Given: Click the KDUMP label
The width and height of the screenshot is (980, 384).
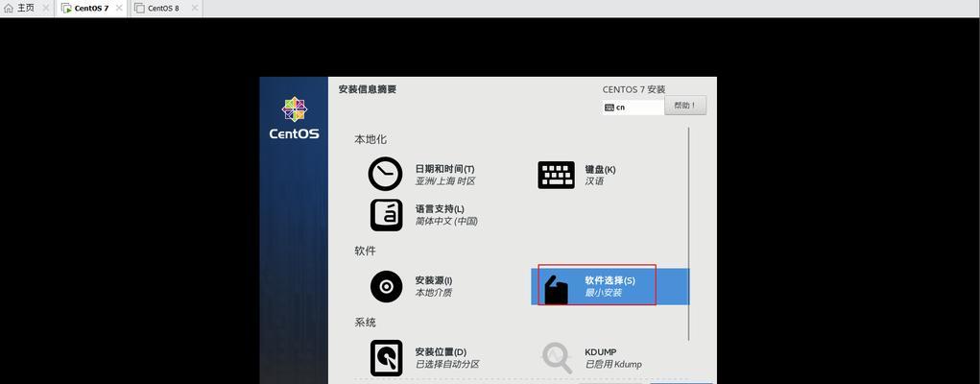Looking at the screenshot, I should click(601, 352).
